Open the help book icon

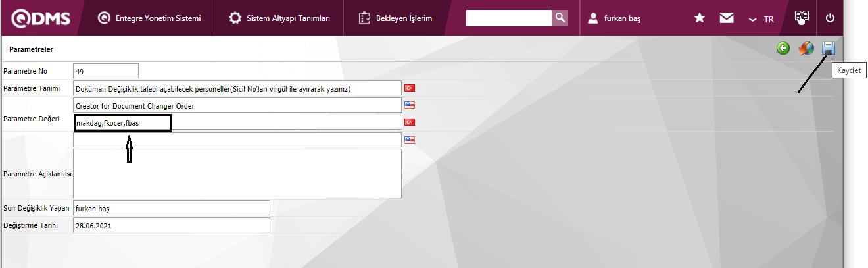800,18
